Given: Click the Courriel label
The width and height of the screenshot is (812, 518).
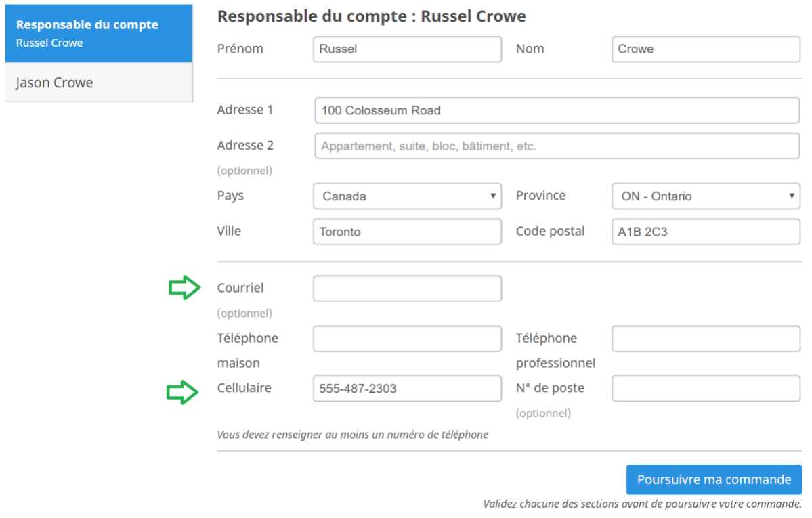Looking at the screenshot, I should [240, 288].
